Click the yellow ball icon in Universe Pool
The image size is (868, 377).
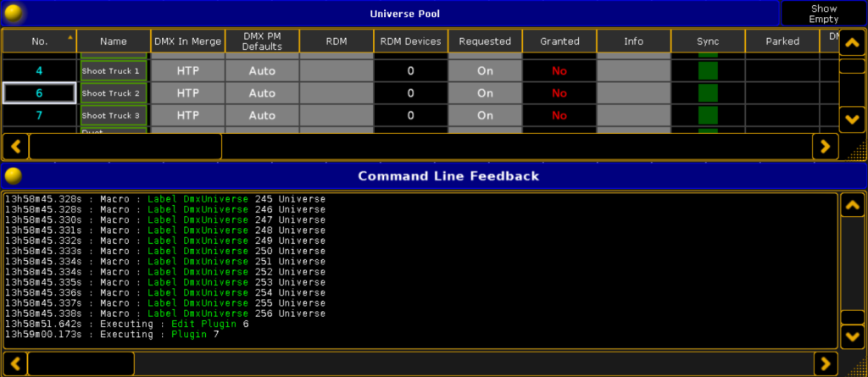pyautogui.click(x=14, y=14)
